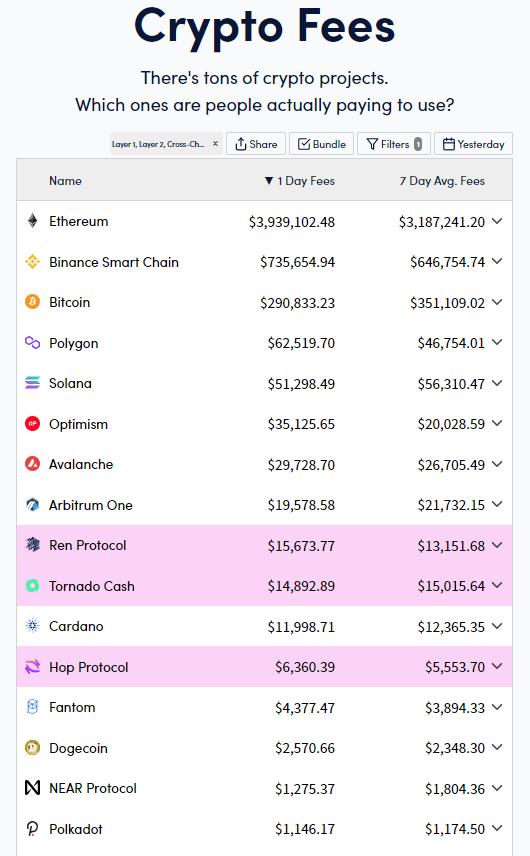
Task: Expand the Ethereum row details
Action: (x=497, y=221)
